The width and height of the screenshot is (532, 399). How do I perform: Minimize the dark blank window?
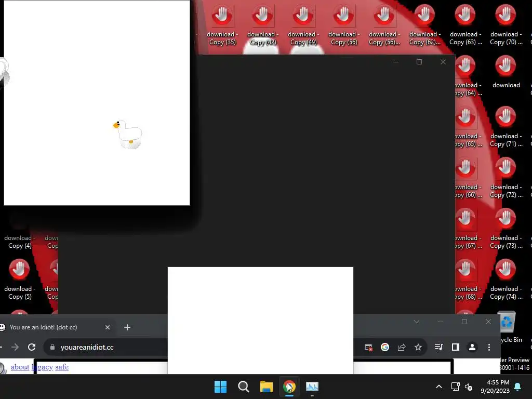pos(395,62)
